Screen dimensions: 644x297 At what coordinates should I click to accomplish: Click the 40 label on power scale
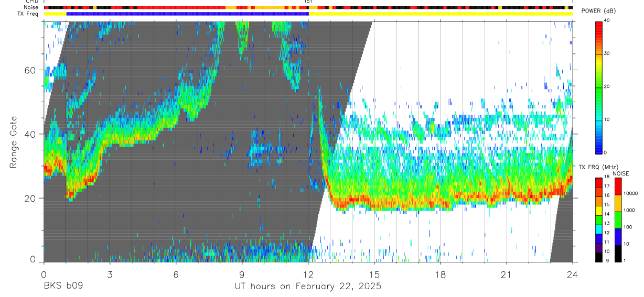(x=607, y=20)
